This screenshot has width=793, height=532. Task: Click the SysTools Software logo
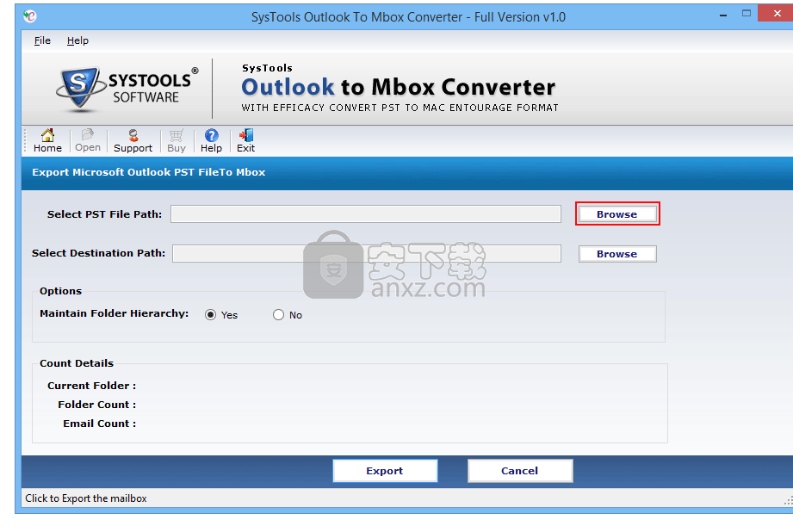coord(127,89)
